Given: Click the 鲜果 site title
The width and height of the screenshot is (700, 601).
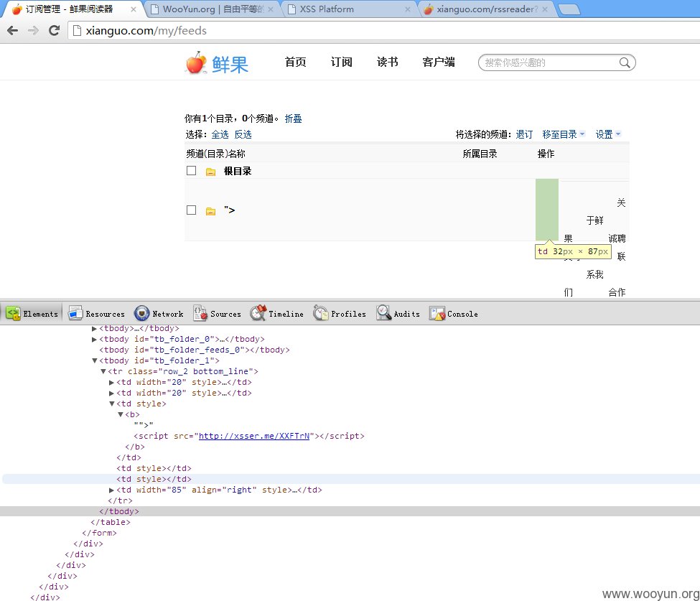Looking at the screenshot, I should [230, 65].
